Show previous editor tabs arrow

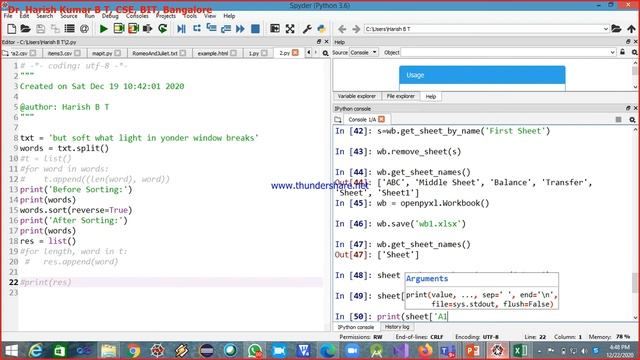[x=309, y=53]
